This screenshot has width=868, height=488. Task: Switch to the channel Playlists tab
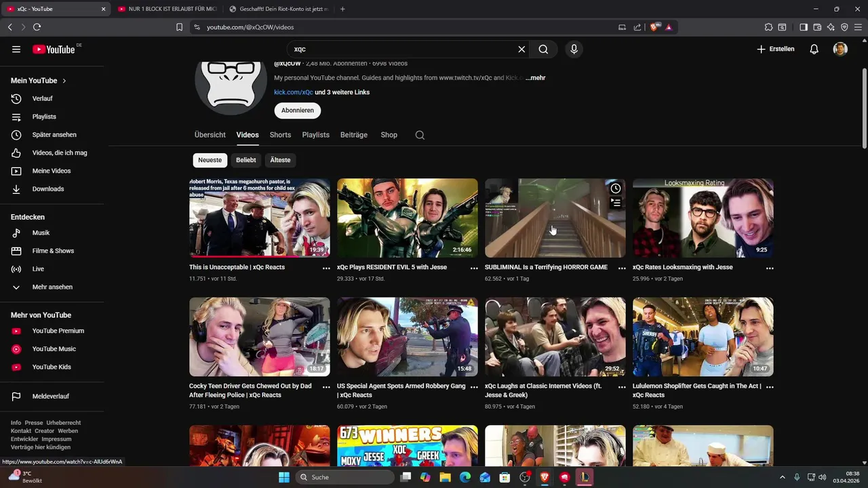pyautogui.click(x=315, y=135)
